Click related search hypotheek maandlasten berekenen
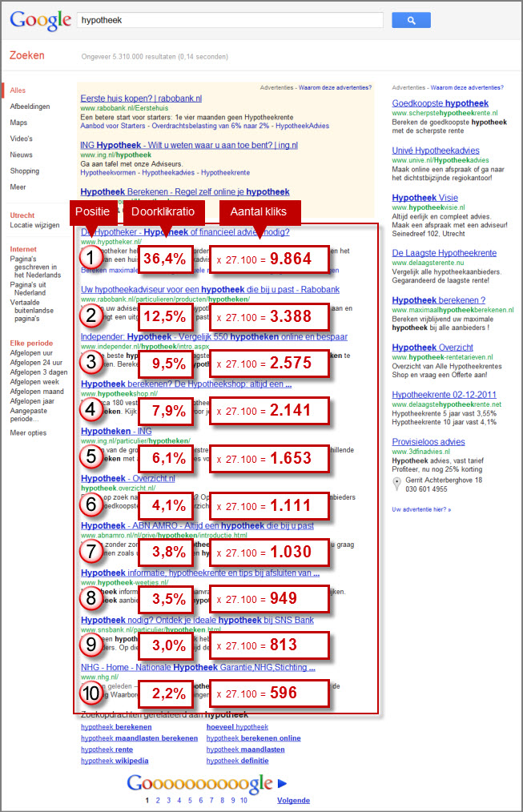 coord(139,738)
